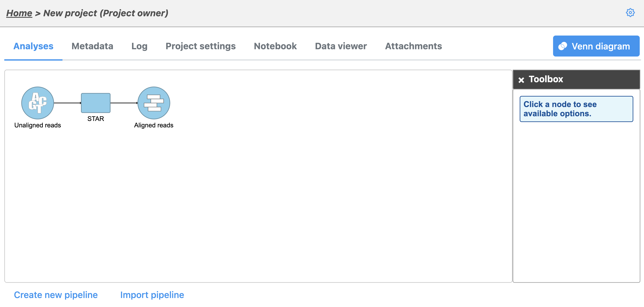The width and height of the screenshot is (644, 307).
Task: Go to Project settings tab
Action: 200,46
